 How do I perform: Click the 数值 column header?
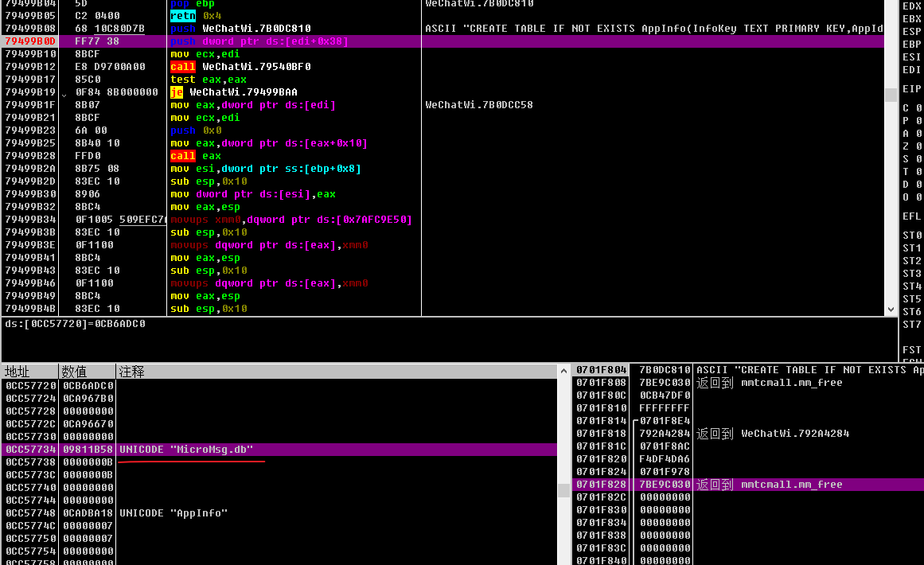pos(72,370)
